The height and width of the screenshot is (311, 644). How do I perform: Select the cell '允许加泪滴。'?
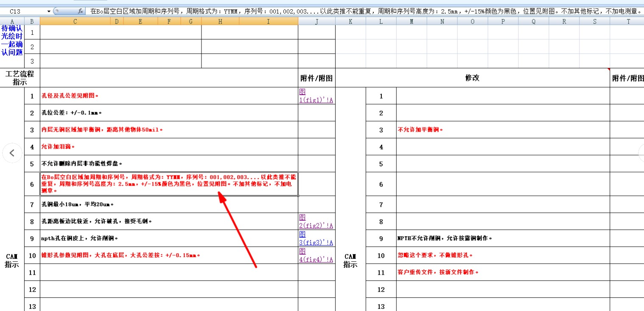(x=169, y=147)
